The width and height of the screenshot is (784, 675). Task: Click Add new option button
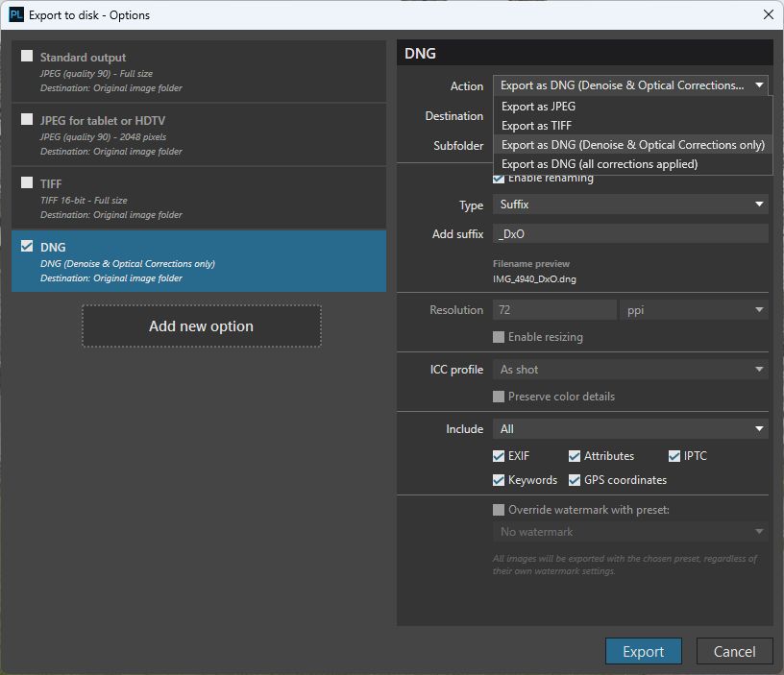coord(202,326)
